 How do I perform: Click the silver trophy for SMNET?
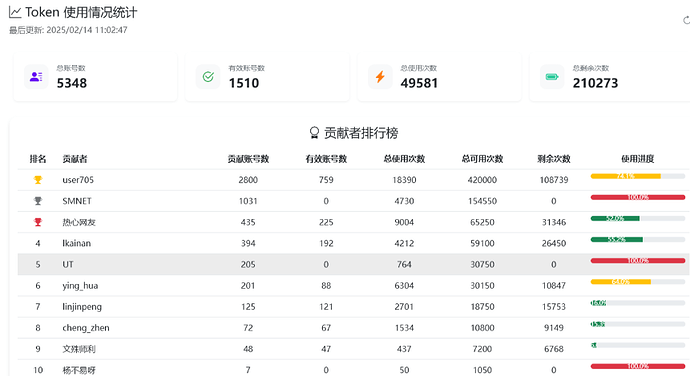tap(38, 201)
